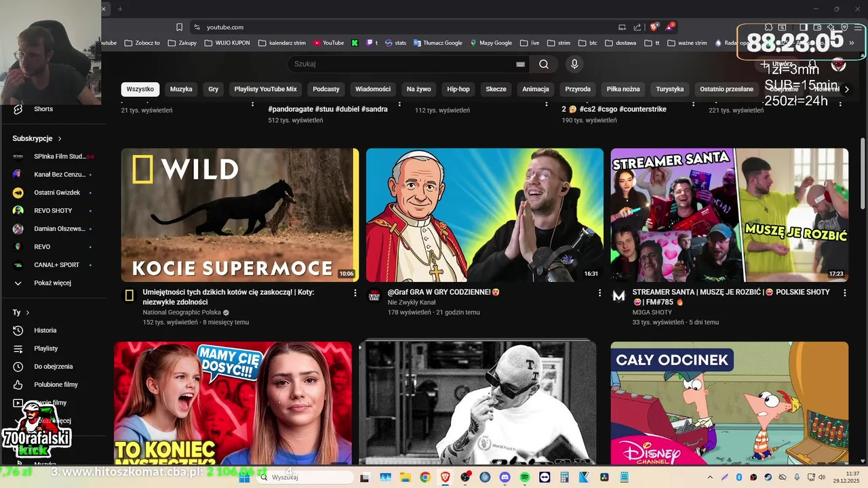Image resolution: width=868 pixels, height=488 pixels.
Task: Open Spotify from the taskbar
Action: point(524,477)
